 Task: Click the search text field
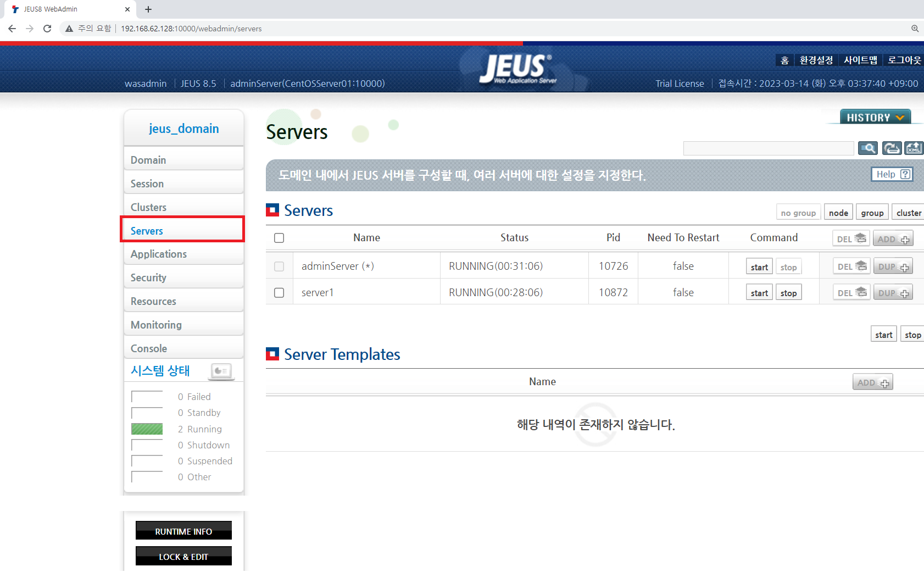[x=769, y=148]
